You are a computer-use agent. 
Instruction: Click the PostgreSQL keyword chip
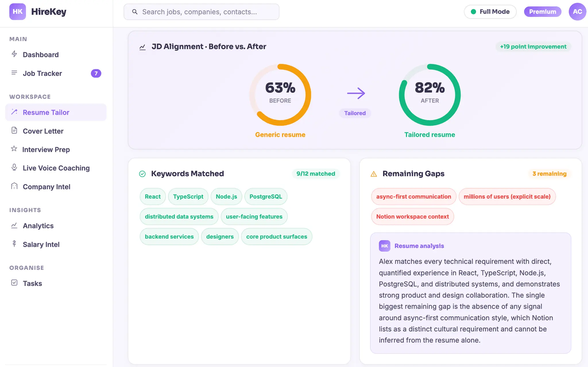click(266, 197)
